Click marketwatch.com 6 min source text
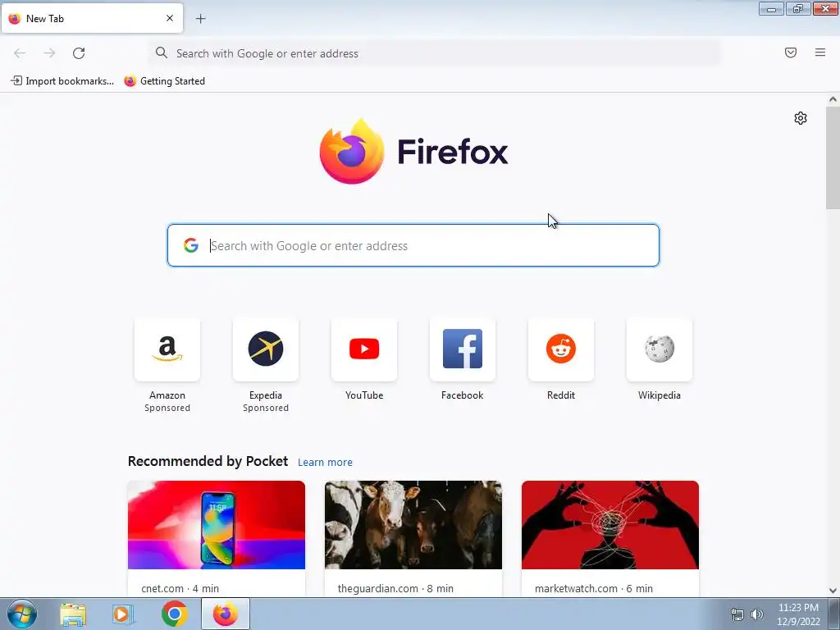 point(594,588)
